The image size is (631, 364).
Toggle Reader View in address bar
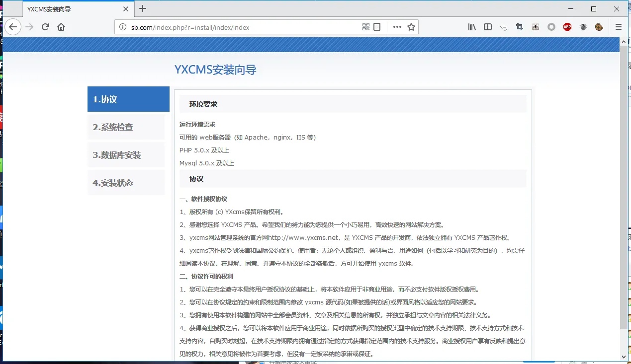point(377,27)
